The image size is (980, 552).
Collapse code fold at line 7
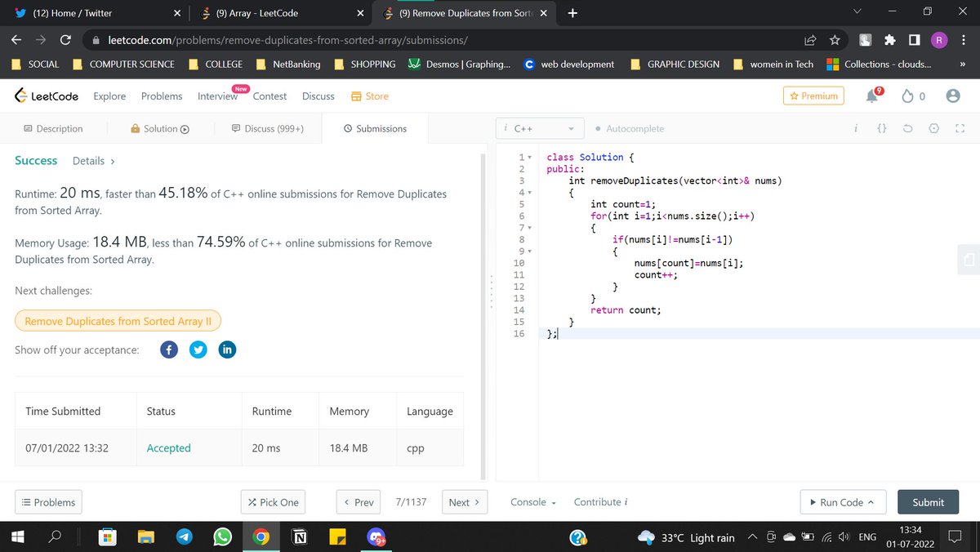(x=530, y=228)
